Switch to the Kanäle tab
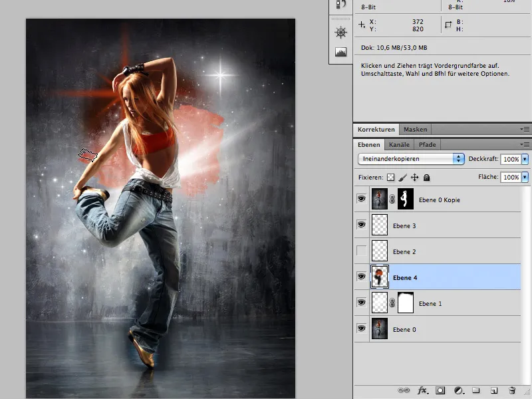Screen dimensions: 532x399 pos(399,144)
